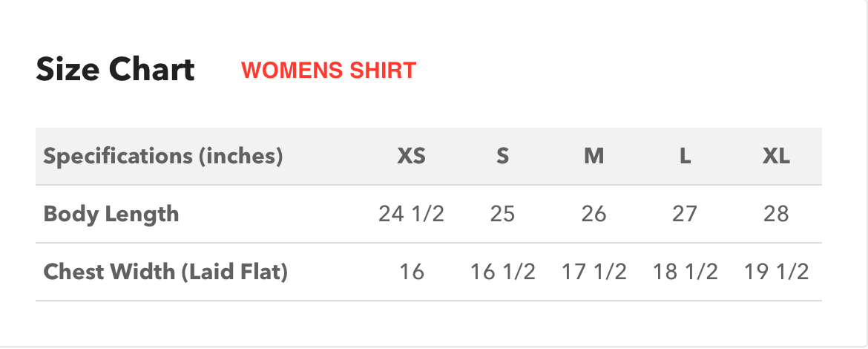Select chest width value 18 1/2

tap(685, 273)
